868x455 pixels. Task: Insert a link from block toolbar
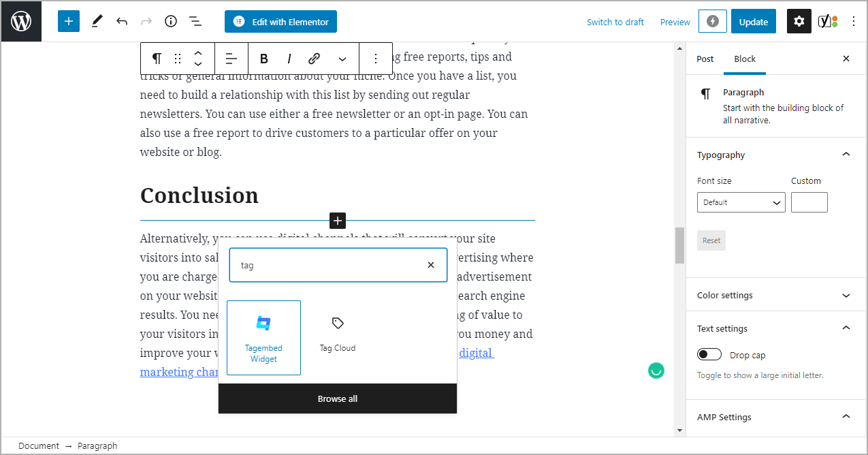(x=314, y=59)
